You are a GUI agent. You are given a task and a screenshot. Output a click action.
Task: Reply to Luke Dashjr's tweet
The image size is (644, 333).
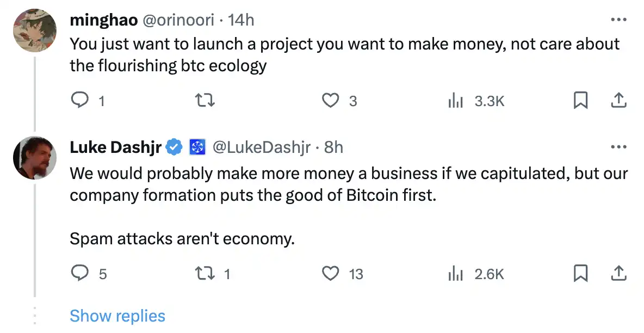pos(80,273)
